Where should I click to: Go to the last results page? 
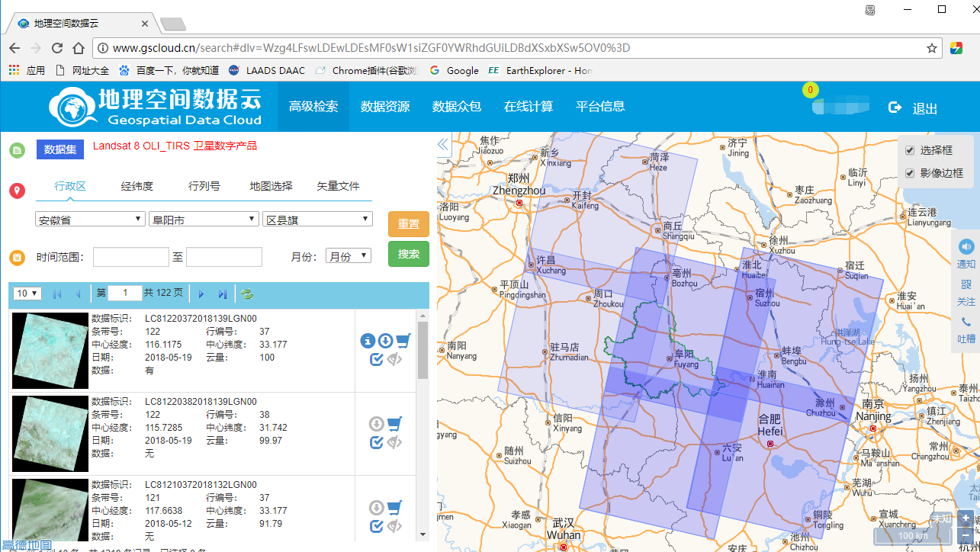pos(223,294)
